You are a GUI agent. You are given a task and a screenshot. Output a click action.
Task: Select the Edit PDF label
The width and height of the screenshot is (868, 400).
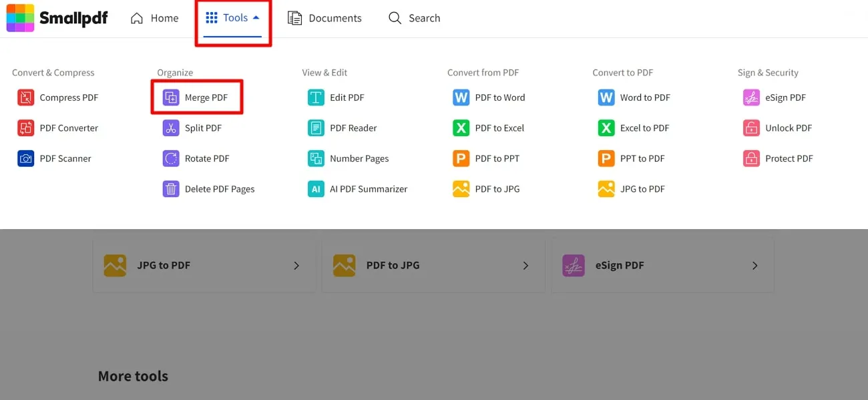[347, 97]
